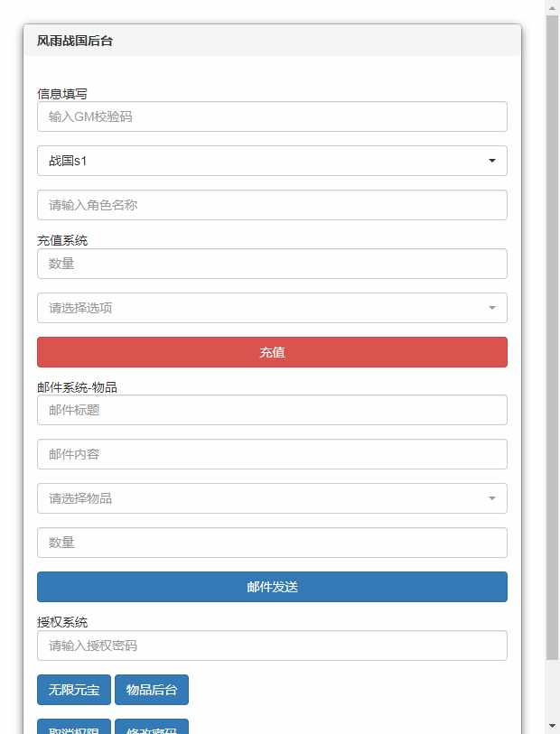Click the 无限元宝 unlimited ingots button
Screen dimensions: 560x734
point(73,690)
